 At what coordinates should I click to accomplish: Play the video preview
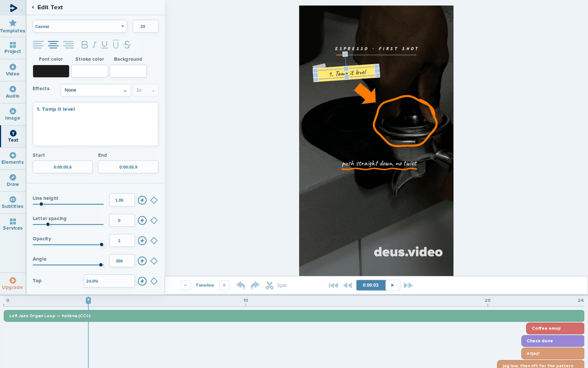pyautogui.click(x=392, y=285)
